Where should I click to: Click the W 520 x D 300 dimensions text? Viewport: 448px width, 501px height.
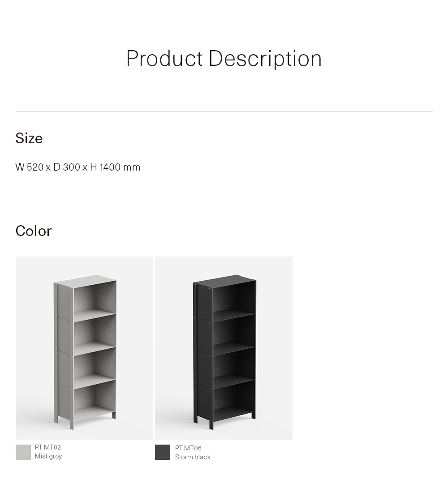(47, 167)
